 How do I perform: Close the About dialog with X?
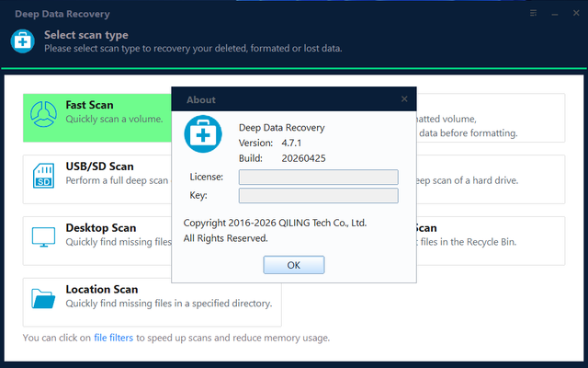[404, 99]
